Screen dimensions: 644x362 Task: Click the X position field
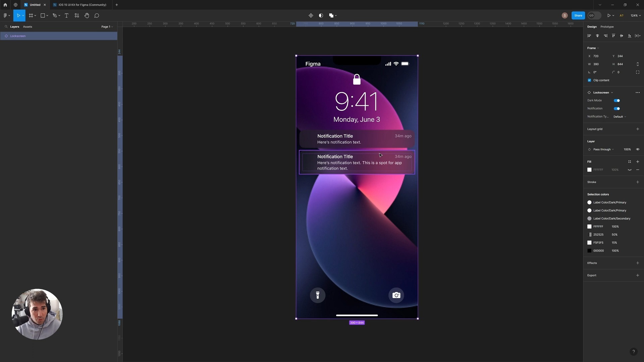point(599,56)
